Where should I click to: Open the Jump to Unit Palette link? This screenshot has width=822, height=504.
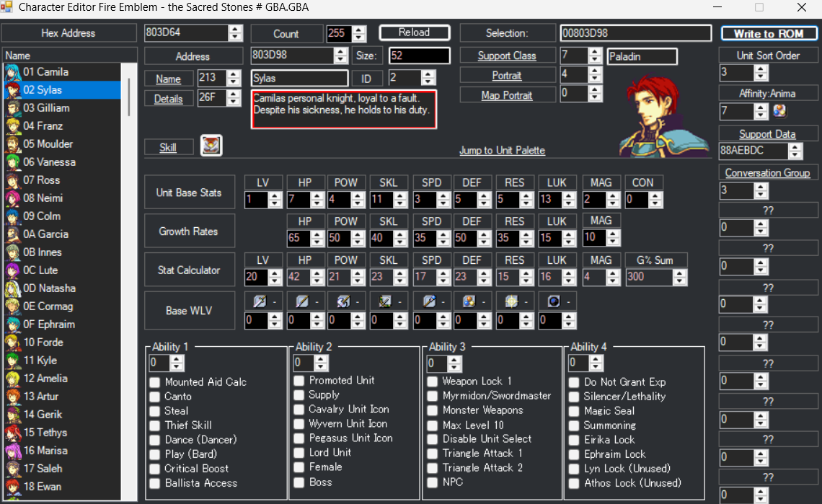point(502,150)
